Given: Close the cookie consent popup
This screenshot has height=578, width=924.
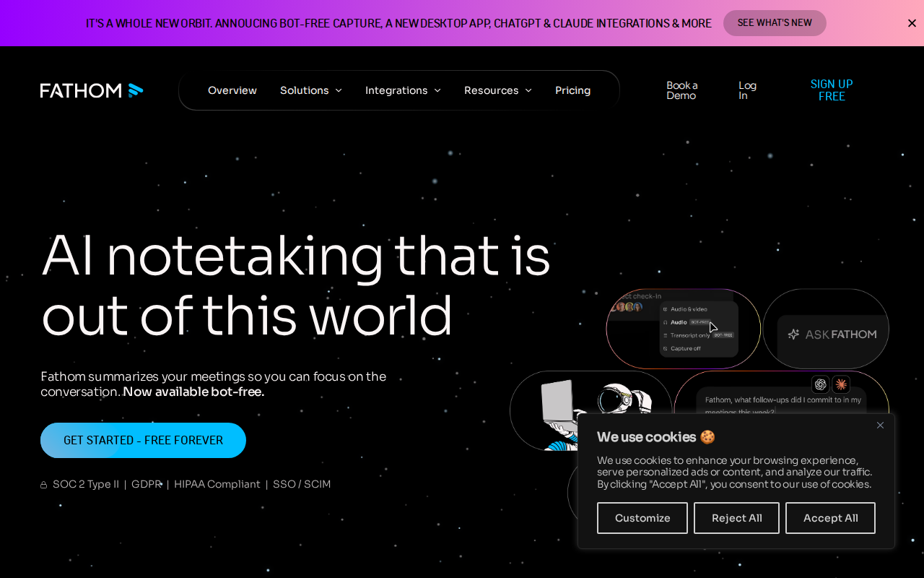Looking at the screenshot, I should coord(880,426).
